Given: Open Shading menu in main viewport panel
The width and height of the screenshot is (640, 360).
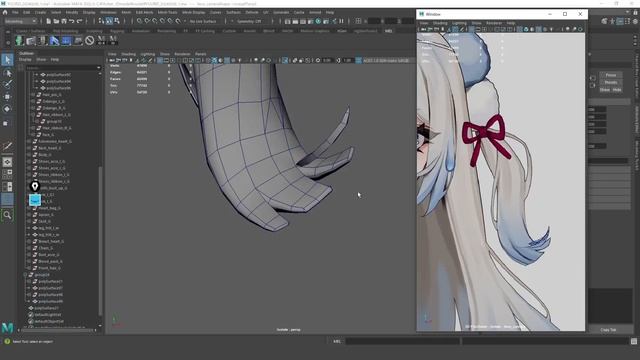Looking at the screenshot, I should pos(128,54).
